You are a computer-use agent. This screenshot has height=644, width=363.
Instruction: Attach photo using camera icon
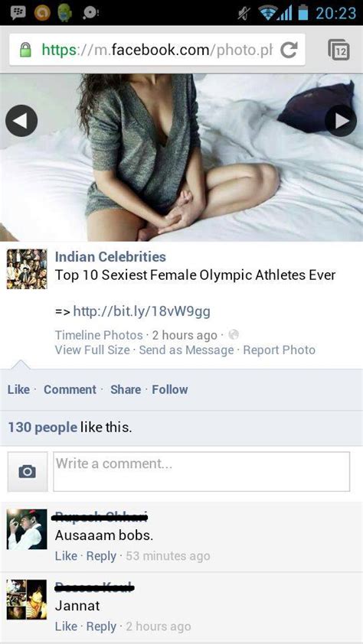click(x=27, y=471)
